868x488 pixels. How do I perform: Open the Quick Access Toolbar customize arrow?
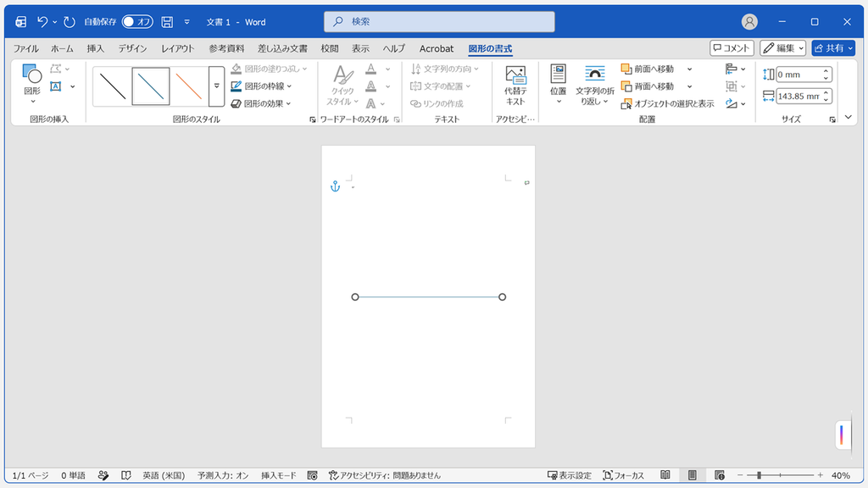point(187,21)
